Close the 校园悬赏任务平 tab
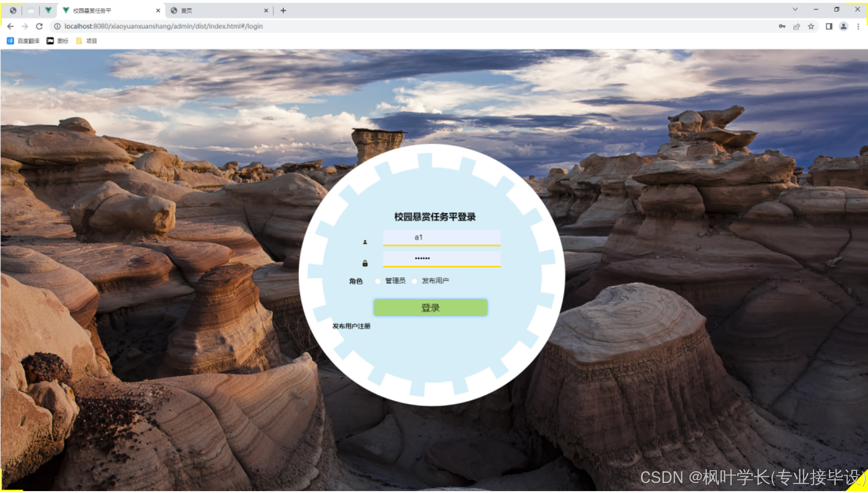 pyautogui.click(x=158, y=10)
